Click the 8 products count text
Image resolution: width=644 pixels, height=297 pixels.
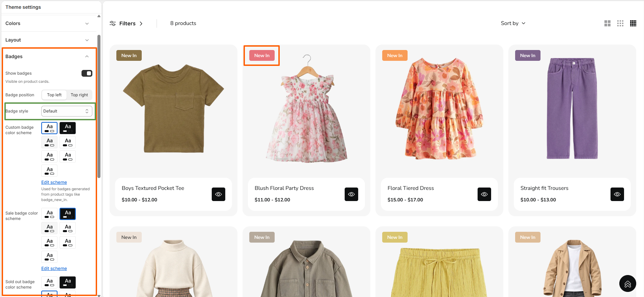tap(183, 23)
